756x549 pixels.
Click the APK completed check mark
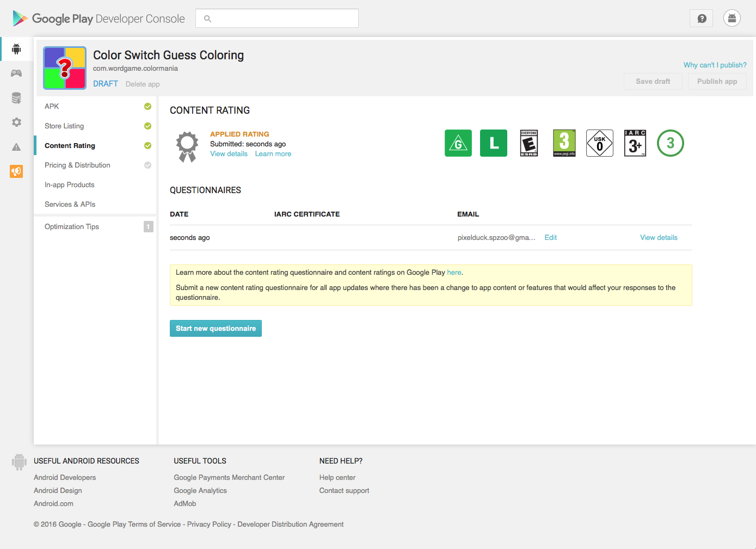click(x=147, y=107)
